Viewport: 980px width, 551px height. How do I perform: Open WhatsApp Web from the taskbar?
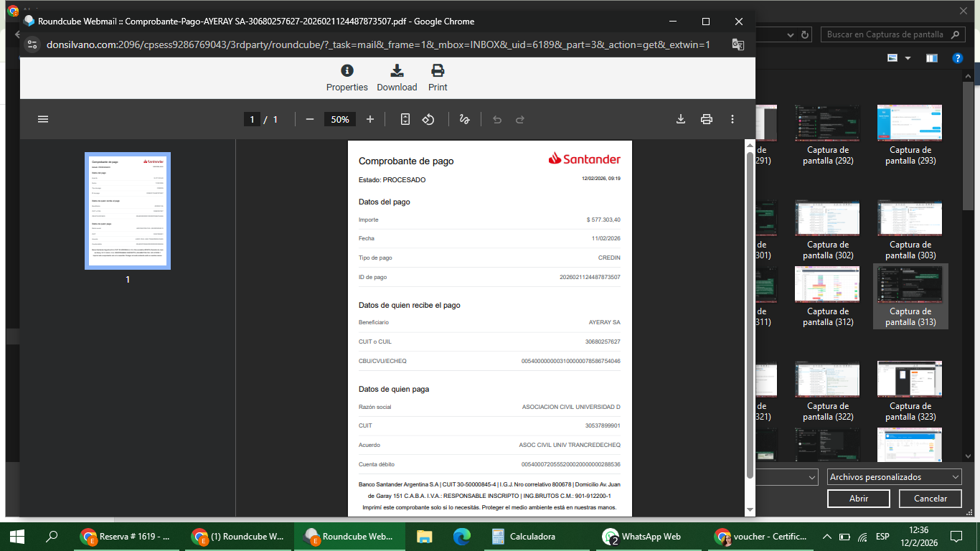pyautogui.click(x=643, y=537)
